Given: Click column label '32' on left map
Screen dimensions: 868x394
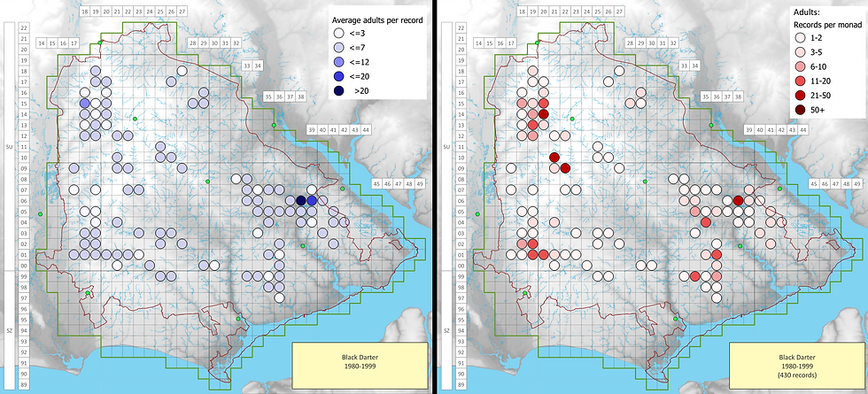Looking at the screenshot, I should (x=236, y=42).
